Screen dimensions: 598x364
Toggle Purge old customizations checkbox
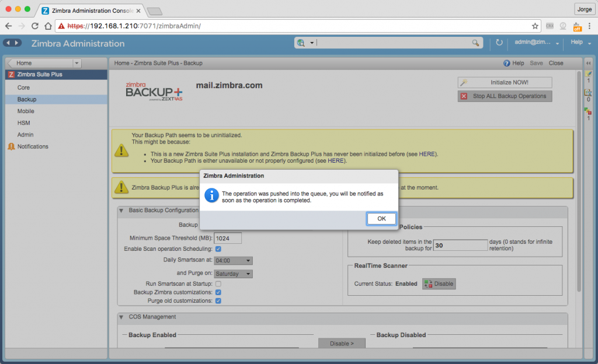(x=218, y=301)
